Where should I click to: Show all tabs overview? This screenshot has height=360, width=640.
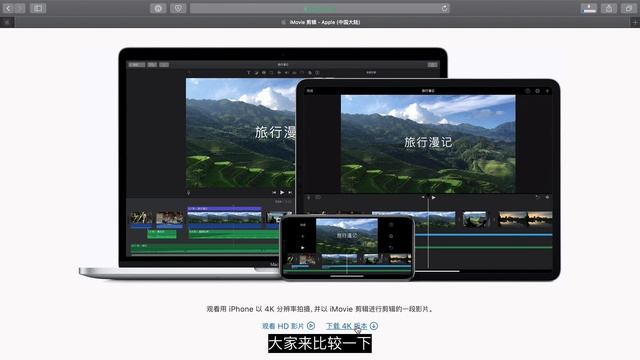[629, 8]
